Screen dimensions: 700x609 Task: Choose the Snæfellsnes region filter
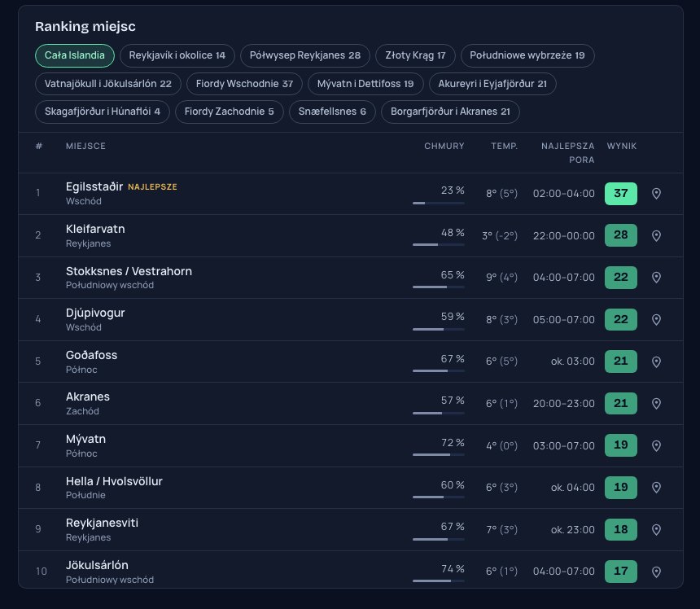332,112
